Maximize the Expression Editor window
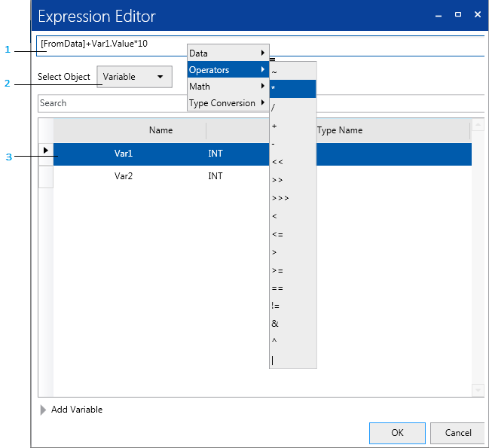The width and height of the screenshot is (489, 448). (457, 14)
